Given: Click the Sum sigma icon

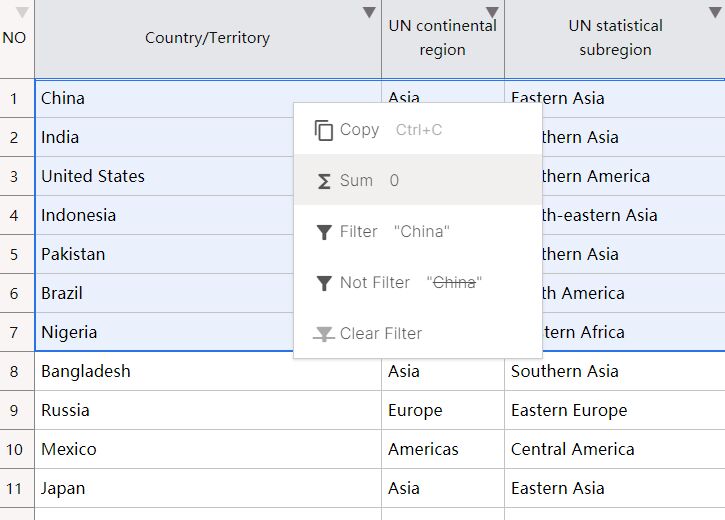Looking at the screenshot, I should tap(324, 181).
